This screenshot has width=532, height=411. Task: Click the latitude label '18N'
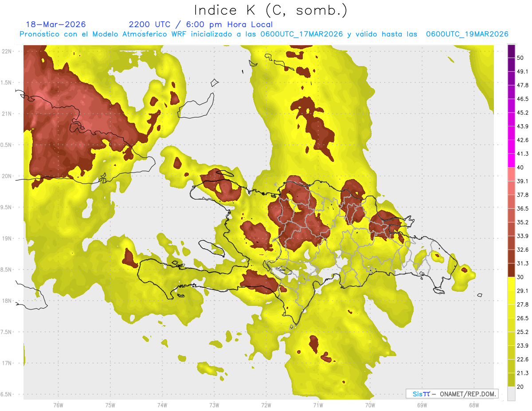(x=7, y=301)
